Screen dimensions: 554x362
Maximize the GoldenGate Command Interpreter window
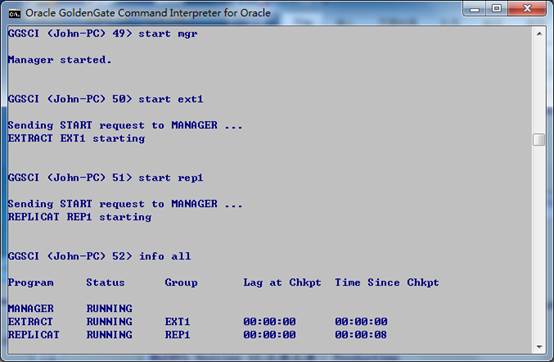tap(497, 8)
